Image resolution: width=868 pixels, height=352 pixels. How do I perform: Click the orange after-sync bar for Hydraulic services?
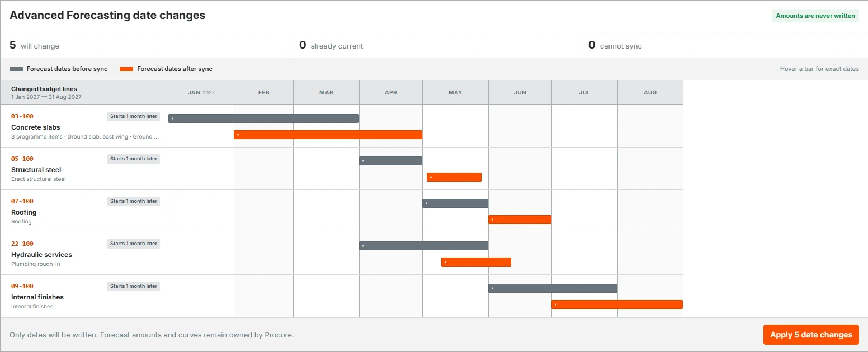pyautogui.click(x=476, y=262)
